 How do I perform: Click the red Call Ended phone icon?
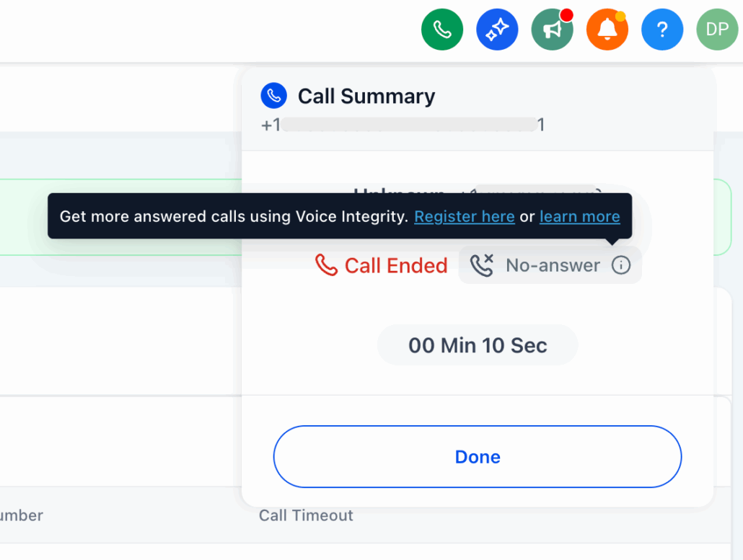pyautogui.click(x=326, y=265)
